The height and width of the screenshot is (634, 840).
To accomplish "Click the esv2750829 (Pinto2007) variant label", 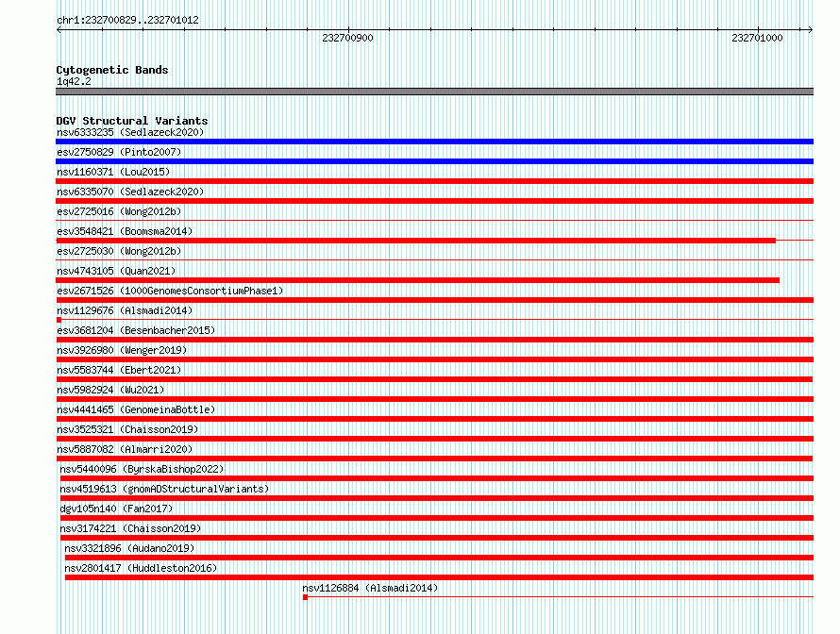I will click(119, 152).
